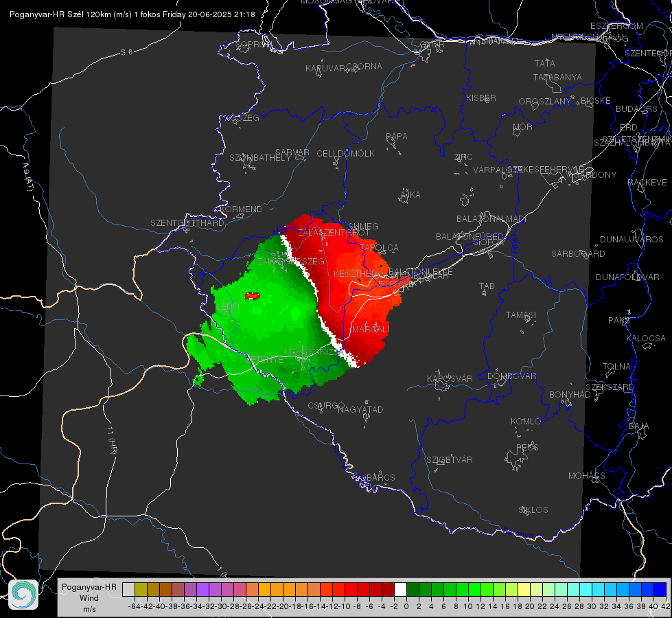Screen dimensions: 672x618
Task: Click the TATABANYA town label
Action: (x=557, y=77)
